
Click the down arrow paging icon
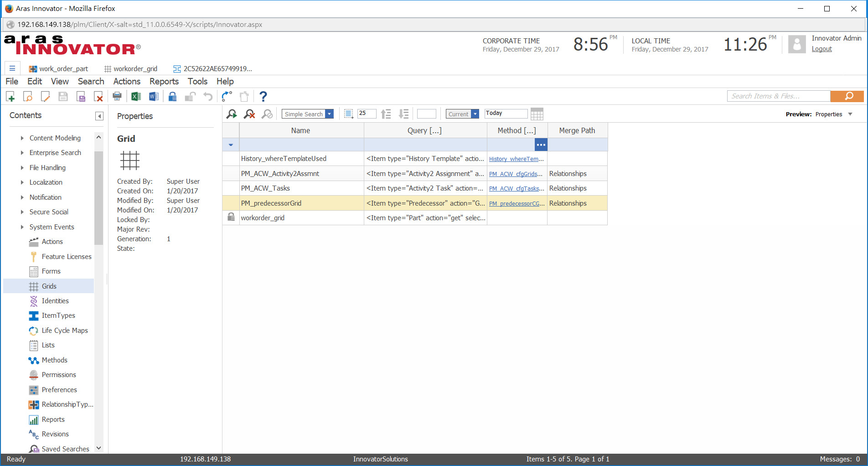(x=404, y=114)
